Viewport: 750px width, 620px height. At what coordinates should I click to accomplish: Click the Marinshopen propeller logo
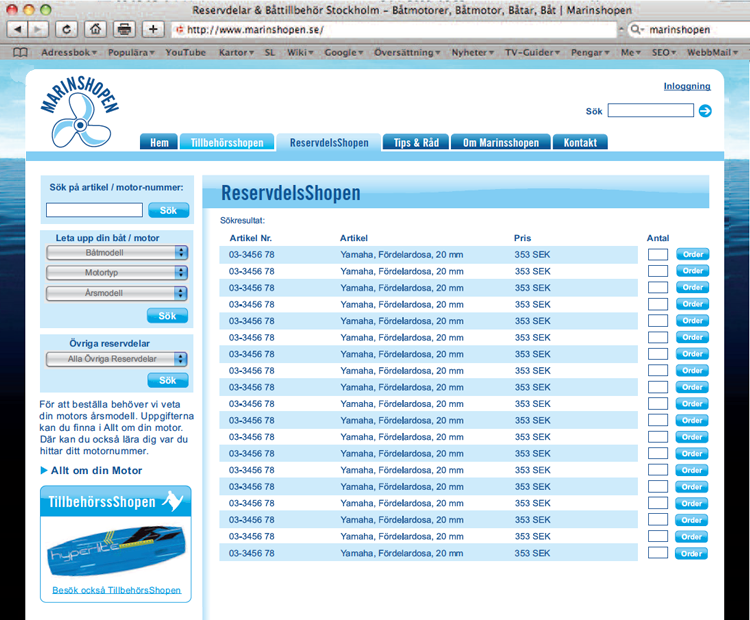pos(80,112)
